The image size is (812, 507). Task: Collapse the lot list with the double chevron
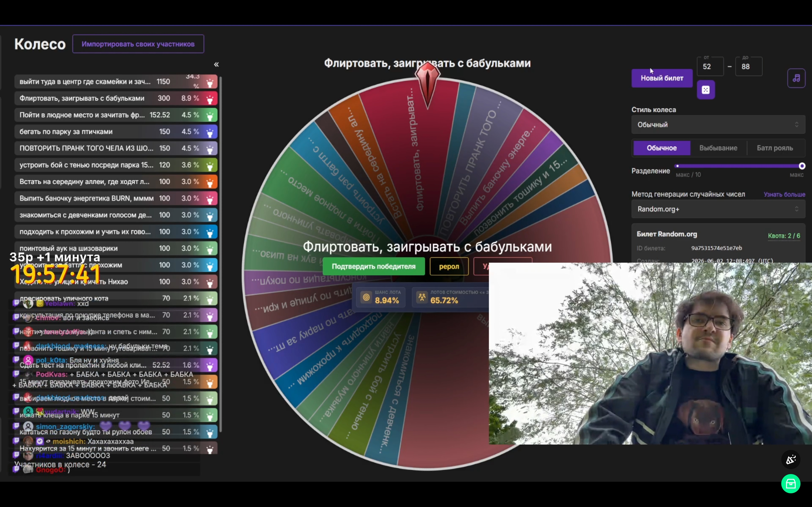(x=216, y=64)
